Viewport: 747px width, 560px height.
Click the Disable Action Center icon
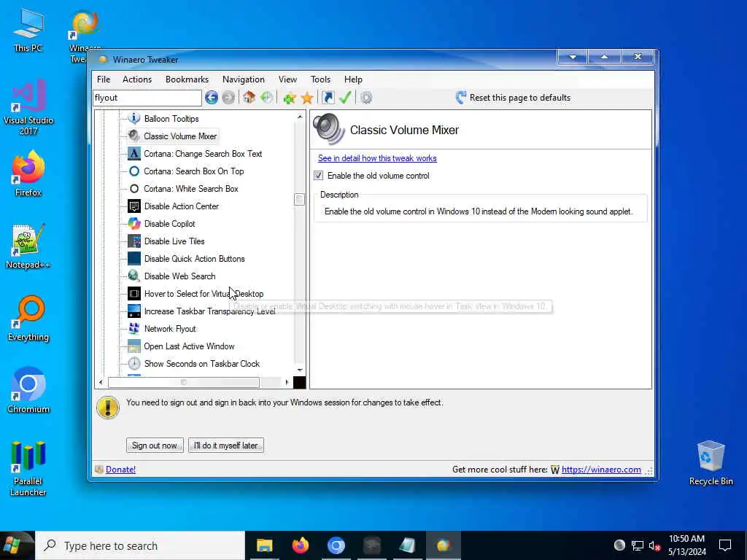134,206
